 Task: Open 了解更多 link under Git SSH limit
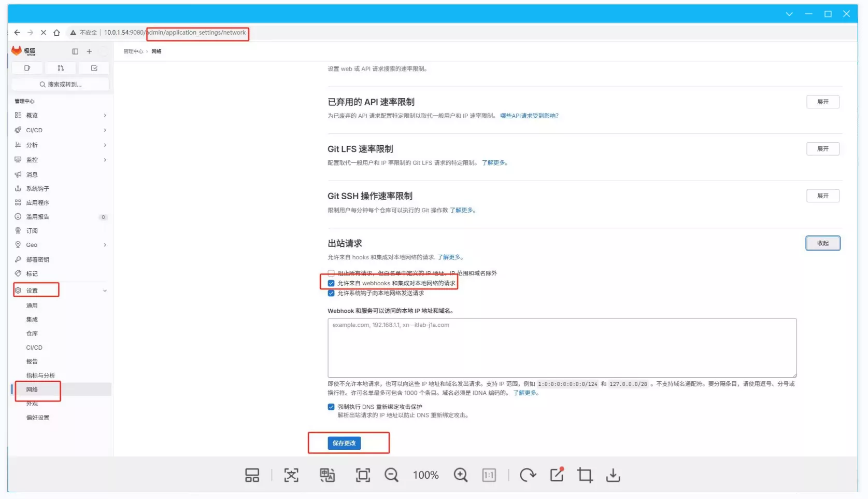(462, 210)
